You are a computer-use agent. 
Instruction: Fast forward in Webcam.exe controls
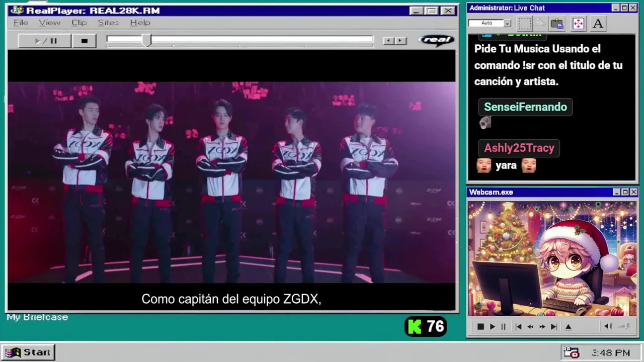542,327
